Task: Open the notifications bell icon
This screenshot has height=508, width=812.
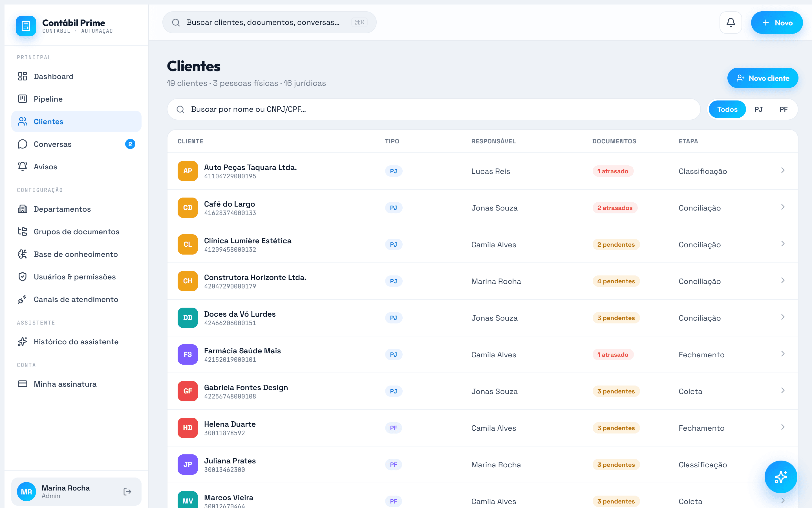Action: (731, 23)
